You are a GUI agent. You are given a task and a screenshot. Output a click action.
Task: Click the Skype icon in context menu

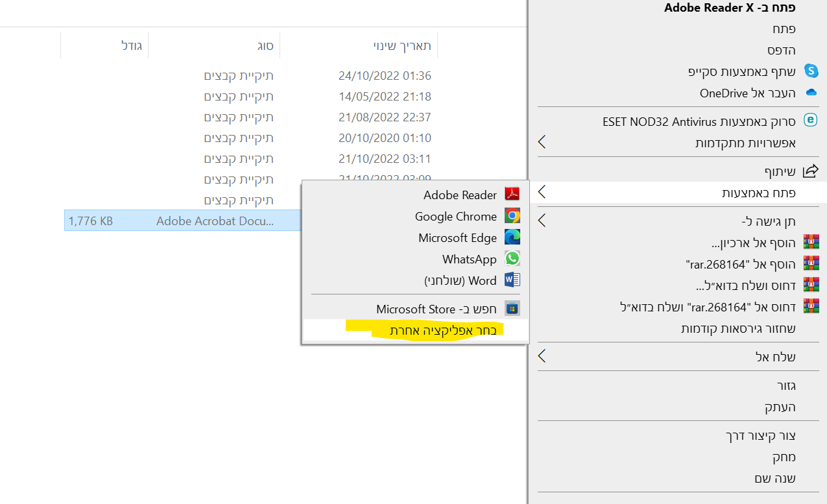click(x=811, y=71)
